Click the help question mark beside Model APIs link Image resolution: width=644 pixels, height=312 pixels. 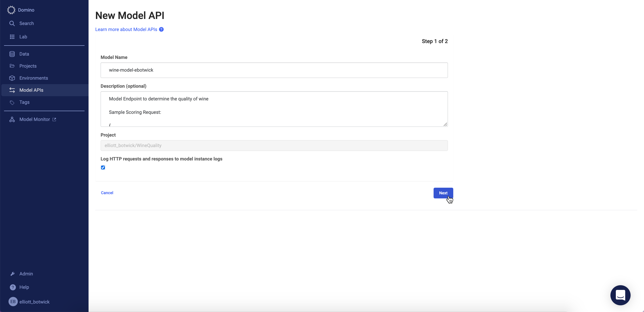[x=161, y=29]
